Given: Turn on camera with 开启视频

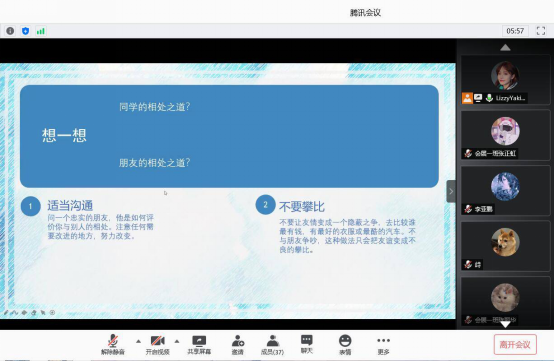Looking at the screenshot, I should 158,345.
